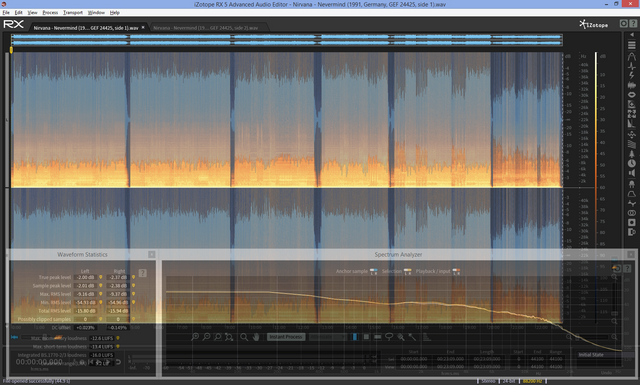Jump to Left True peak level marker
Screen dimensions: 640x385
(100, 277)
